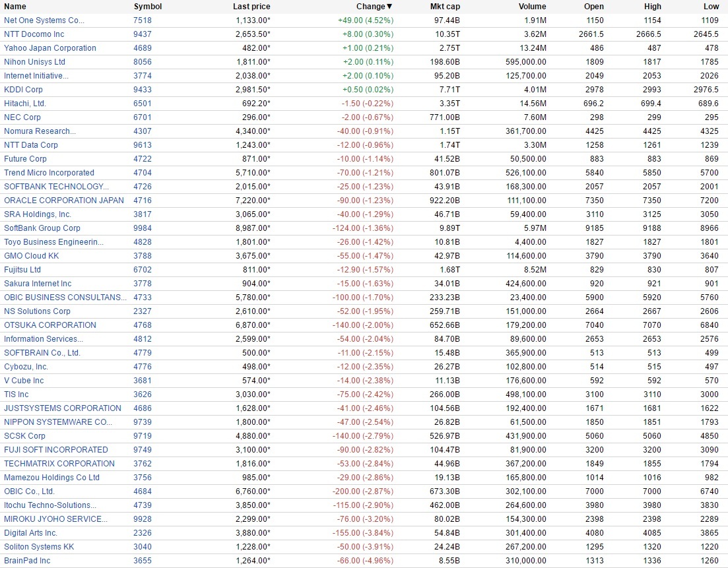Sort by the High column header
The height and width of the screenshot is (568, 728).
coord(652,7)
